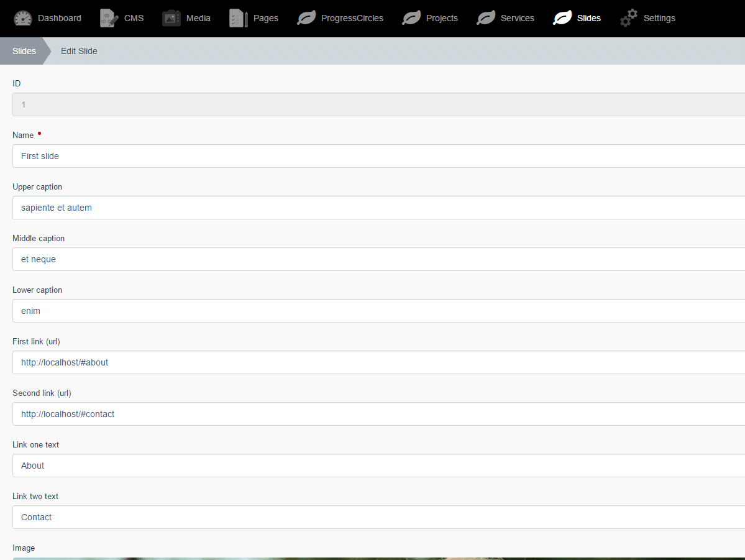Click the Link two text field

[x=378, y=517]
